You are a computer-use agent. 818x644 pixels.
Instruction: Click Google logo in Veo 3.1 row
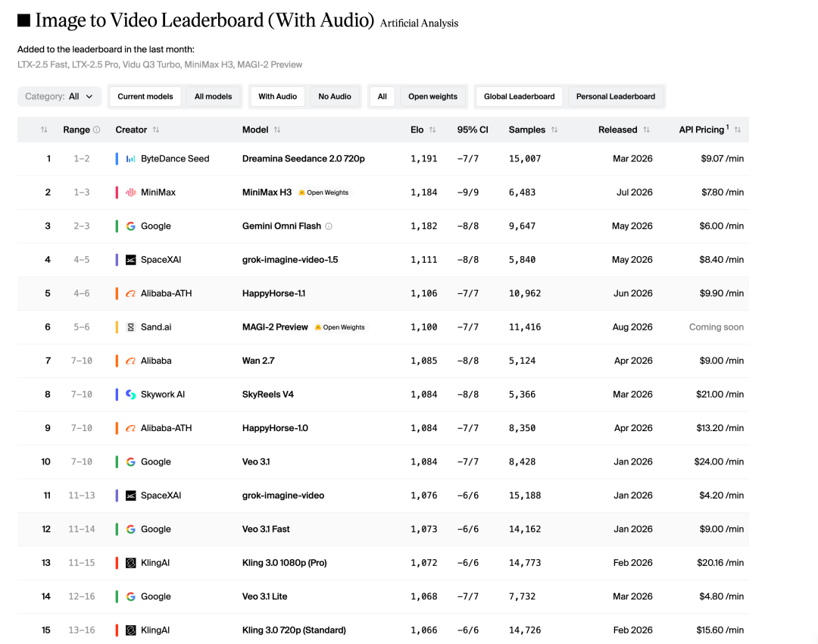click(x=131, y=462)
